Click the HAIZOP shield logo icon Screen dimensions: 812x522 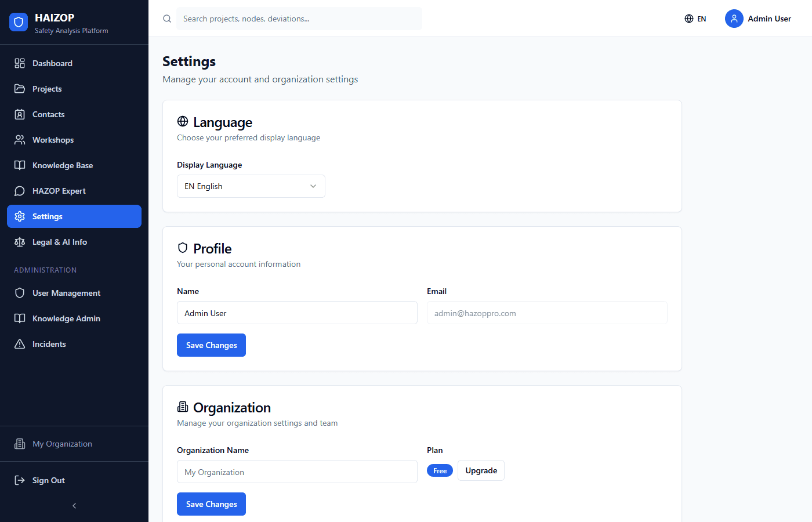pos(19,22)
